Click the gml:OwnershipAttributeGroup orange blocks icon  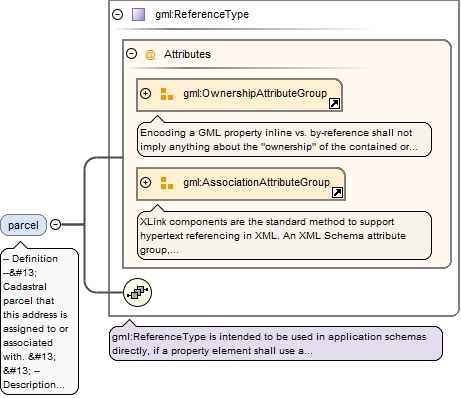[167, 94]
